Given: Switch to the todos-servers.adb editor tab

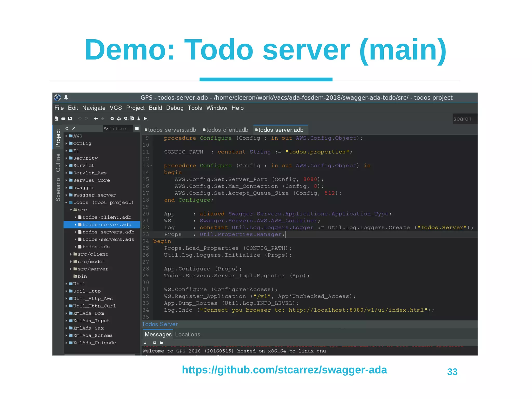Looking at the screenshot, I should point(170,130).
